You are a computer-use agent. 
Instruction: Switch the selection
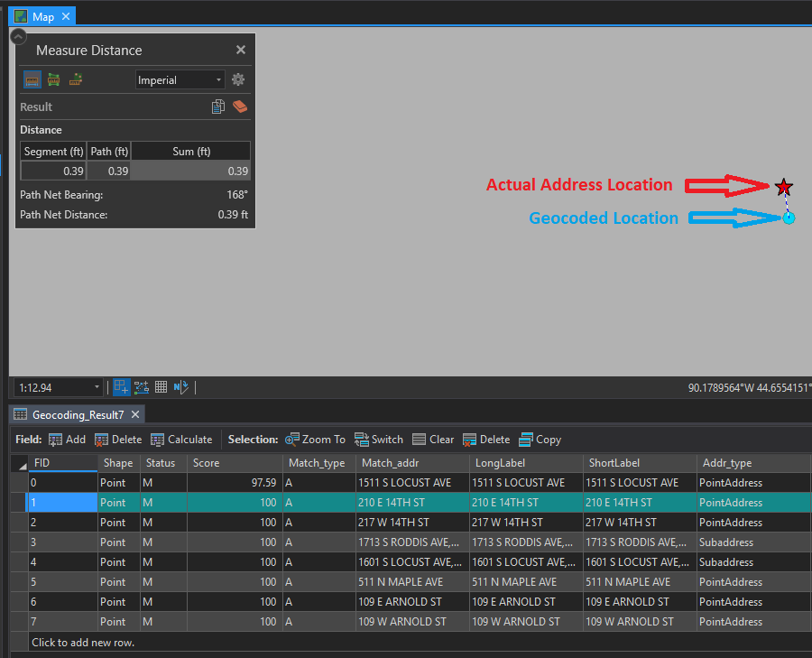[379, 440]
